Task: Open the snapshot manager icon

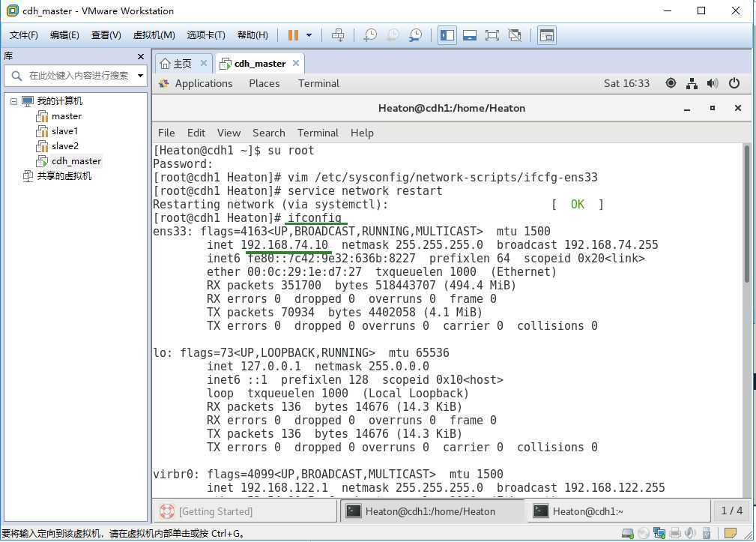Action: pos(415,35)
